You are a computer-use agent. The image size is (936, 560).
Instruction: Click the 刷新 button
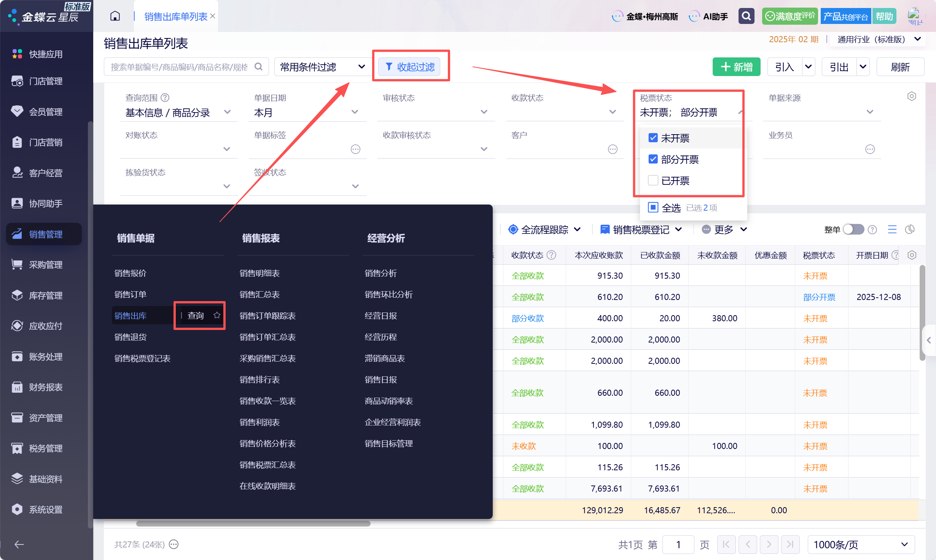(x=900, y=67)
